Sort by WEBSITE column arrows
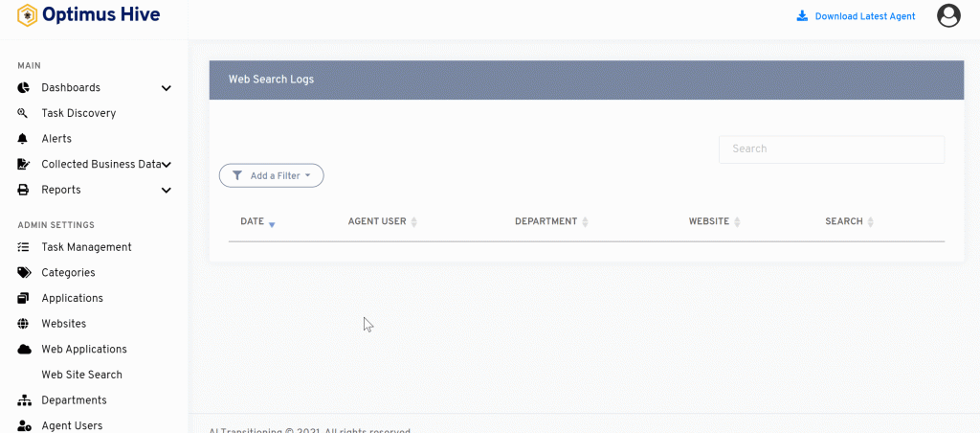The height and width of the screenshot is (433, 980). point(737,222)
